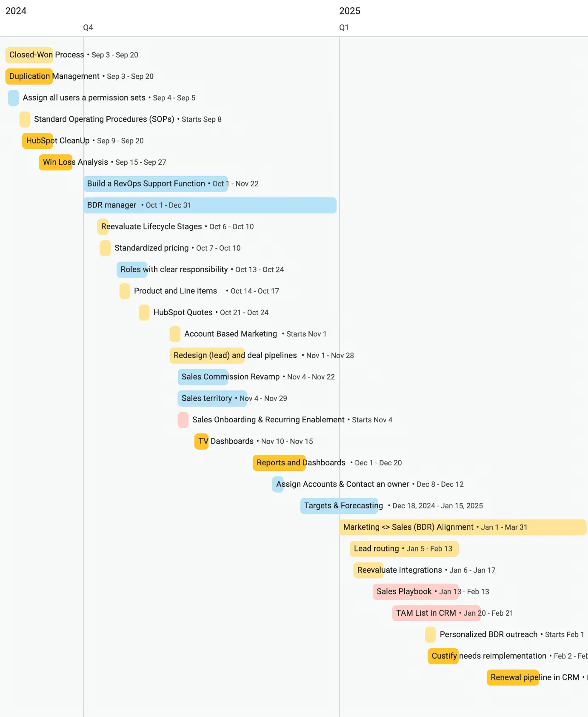Open the Account Based Marketing task
The height and width of the screenshot is (717, 588).
pyautogui.click(x=175, y=334)
